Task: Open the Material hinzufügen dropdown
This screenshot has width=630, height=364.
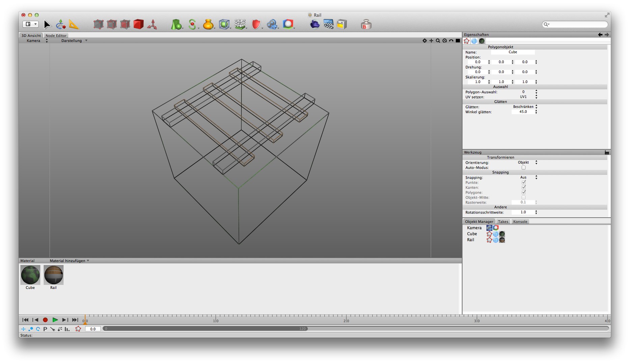Action: click(70, 261)
